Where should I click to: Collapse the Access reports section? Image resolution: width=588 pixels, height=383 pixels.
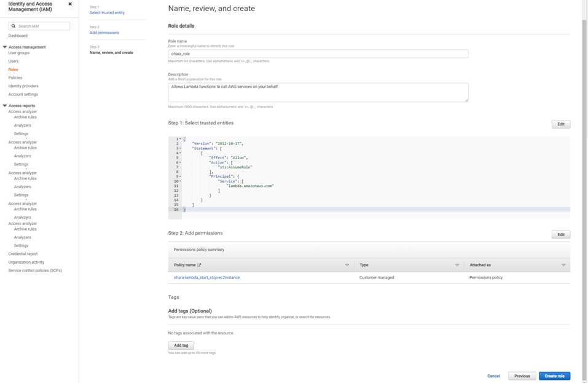(5, 105)
